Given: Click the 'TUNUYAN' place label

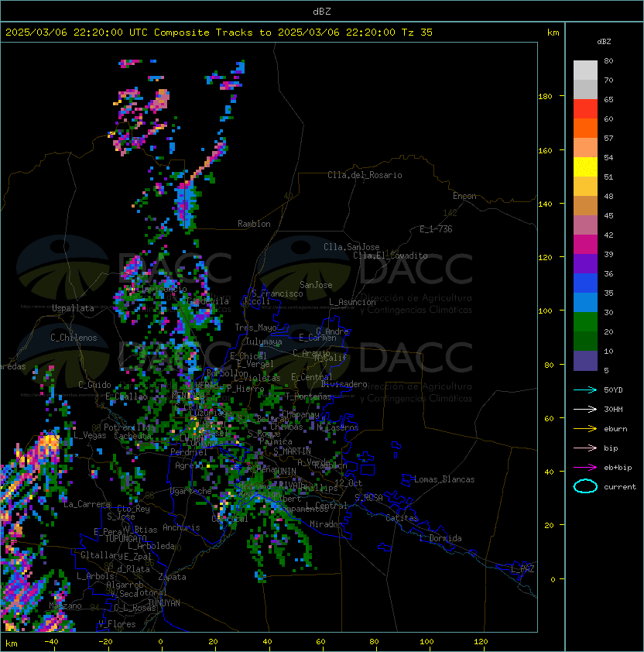Looking at the screenshot, I should tap(164, 603).
